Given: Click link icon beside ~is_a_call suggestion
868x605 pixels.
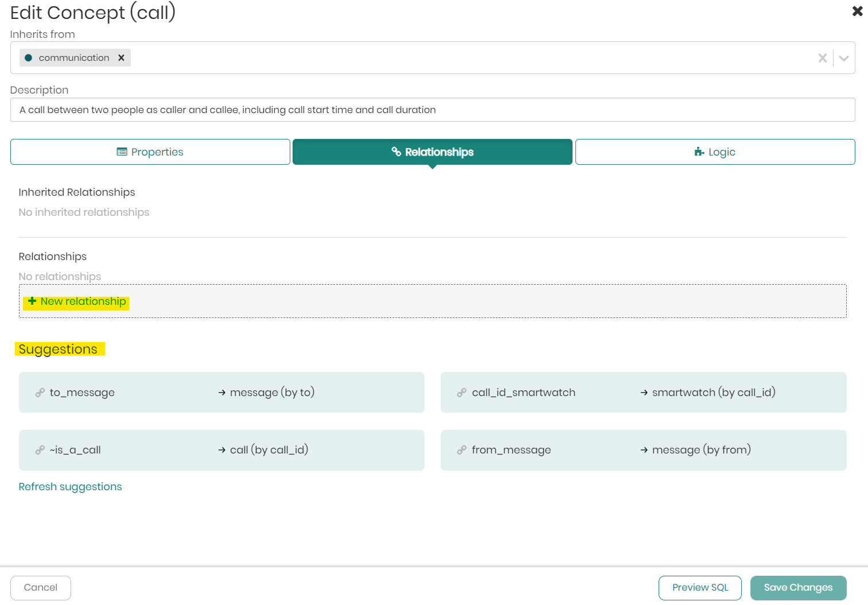Looking at the screenshot, I should tap(40, 451).
